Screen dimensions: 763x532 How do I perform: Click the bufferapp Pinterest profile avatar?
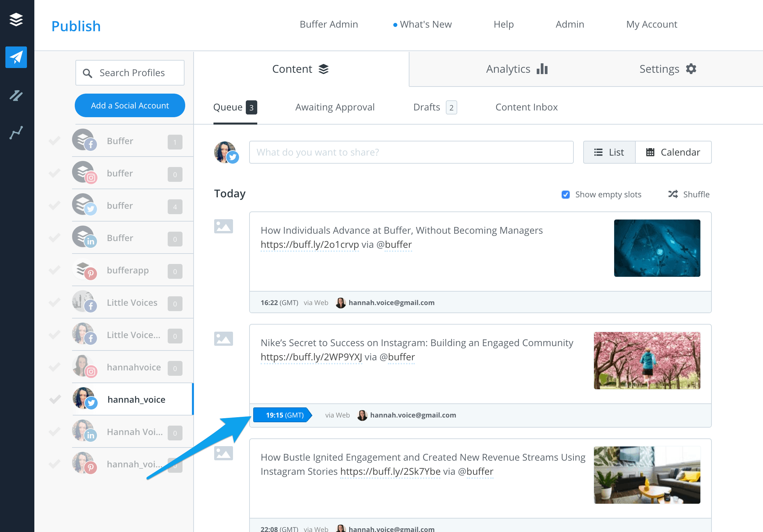pyautogui.click(x=84, y=269)
